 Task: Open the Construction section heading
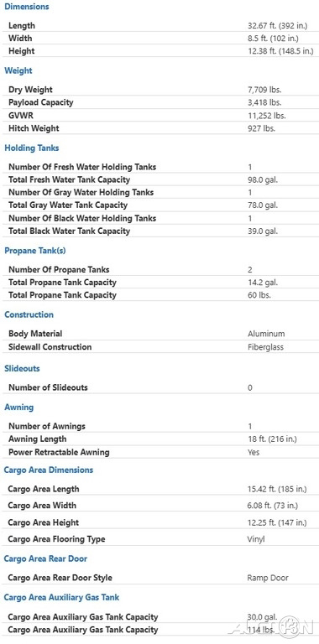pos(29,314)
